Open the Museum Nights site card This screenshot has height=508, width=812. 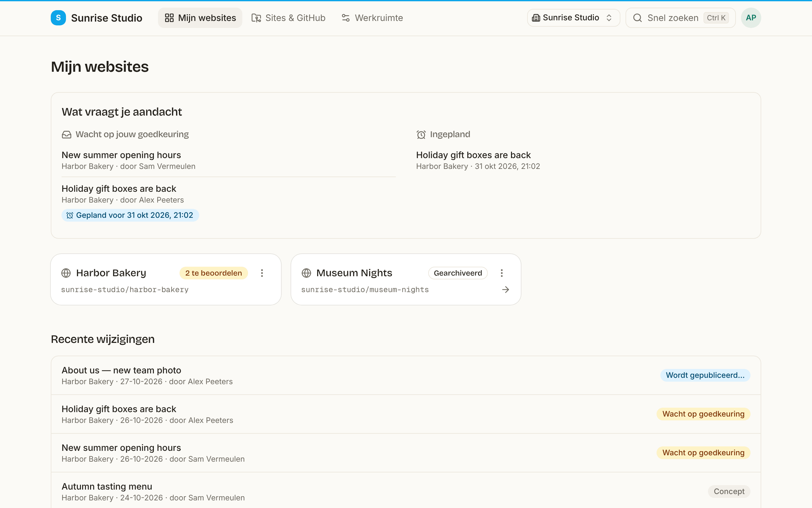click(x=406, y=279)
